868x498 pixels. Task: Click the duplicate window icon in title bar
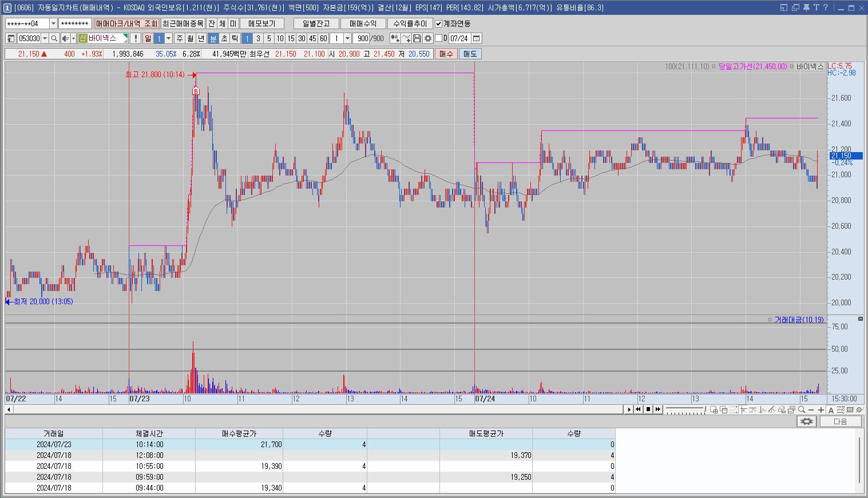(795, 7)
